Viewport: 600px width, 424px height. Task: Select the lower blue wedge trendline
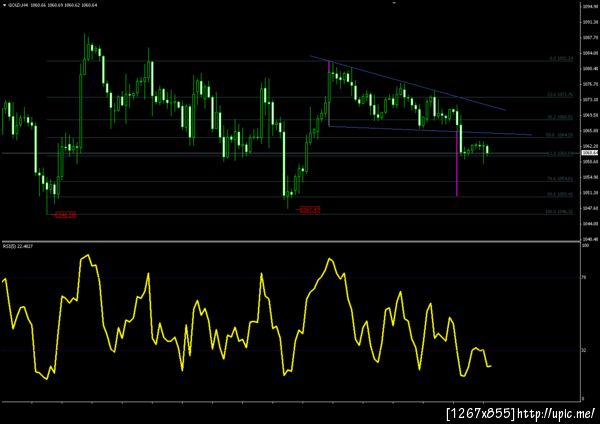430,130
